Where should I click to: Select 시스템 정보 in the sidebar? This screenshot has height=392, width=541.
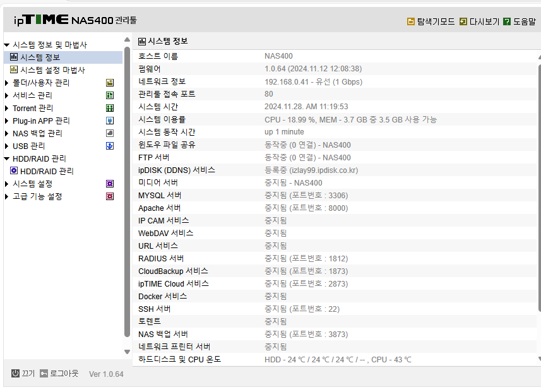63,57
